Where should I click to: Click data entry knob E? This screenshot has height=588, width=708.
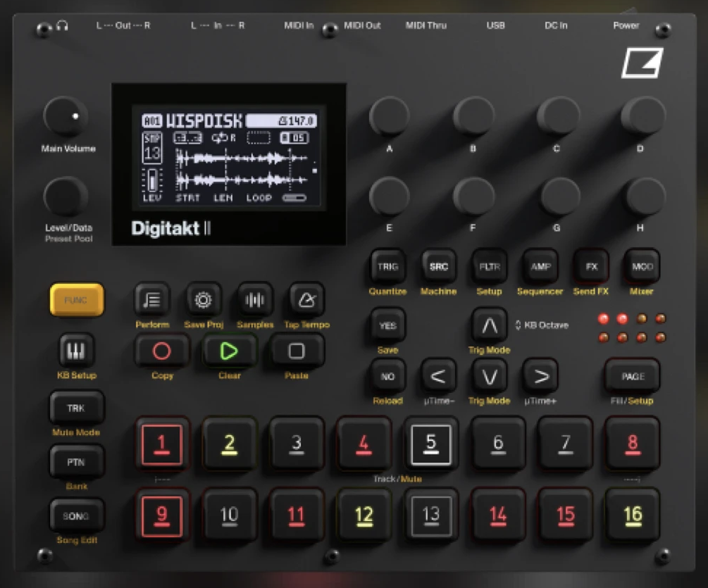tap(389, 196)
